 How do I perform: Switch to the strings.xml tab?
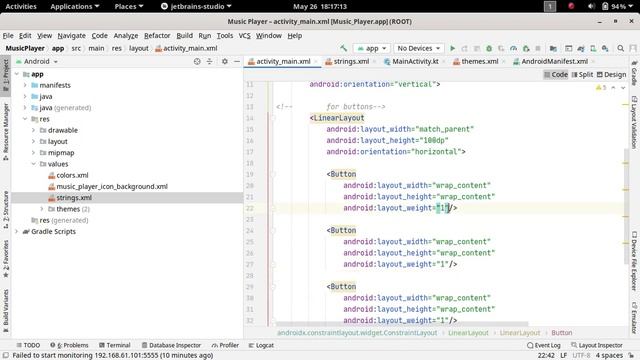351,61
